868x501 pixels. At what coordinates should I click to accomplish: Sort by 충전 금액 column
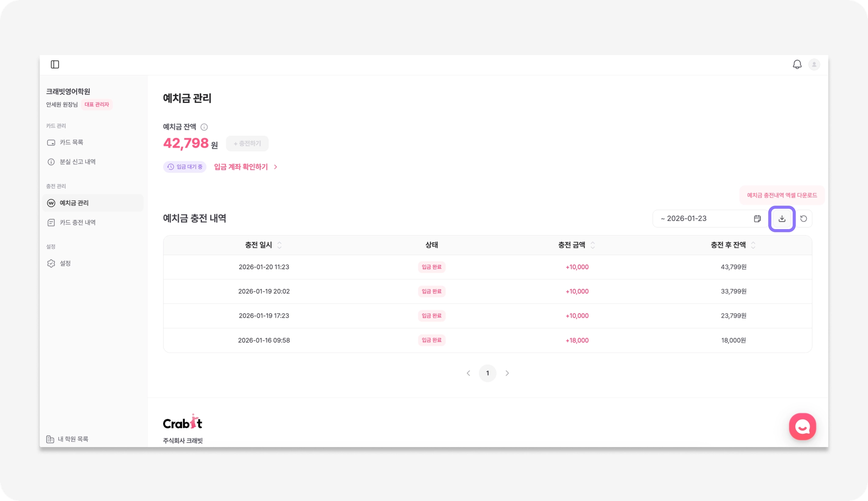593,245
